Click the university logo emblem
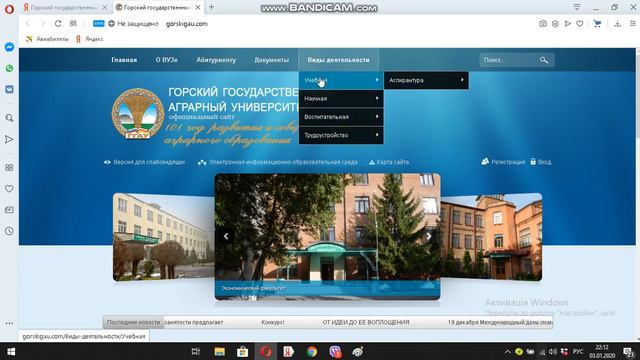640x360 pixels. [x=138, y=114]
